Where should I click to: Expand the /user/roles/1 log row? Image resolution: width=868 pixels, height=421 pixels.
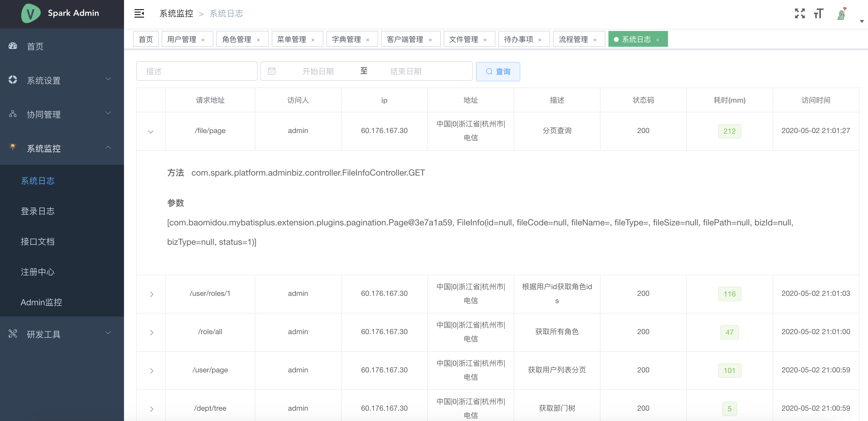[152, 294]
